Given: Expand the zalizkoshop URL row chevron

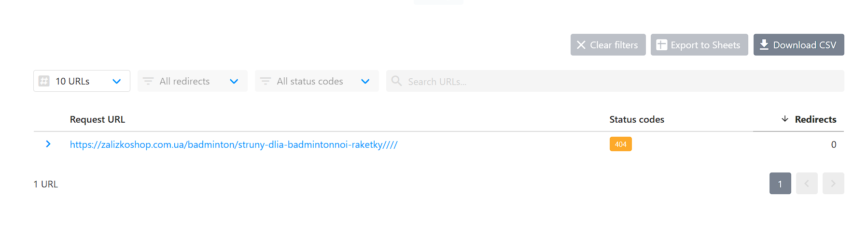Looking at the screenshot, I should 48,144.
